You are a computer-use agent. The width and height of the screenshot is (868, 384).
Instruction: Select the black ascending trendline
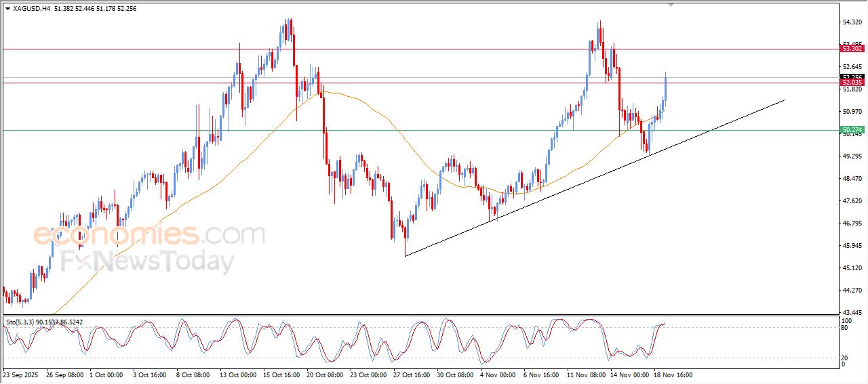[595, 177]
